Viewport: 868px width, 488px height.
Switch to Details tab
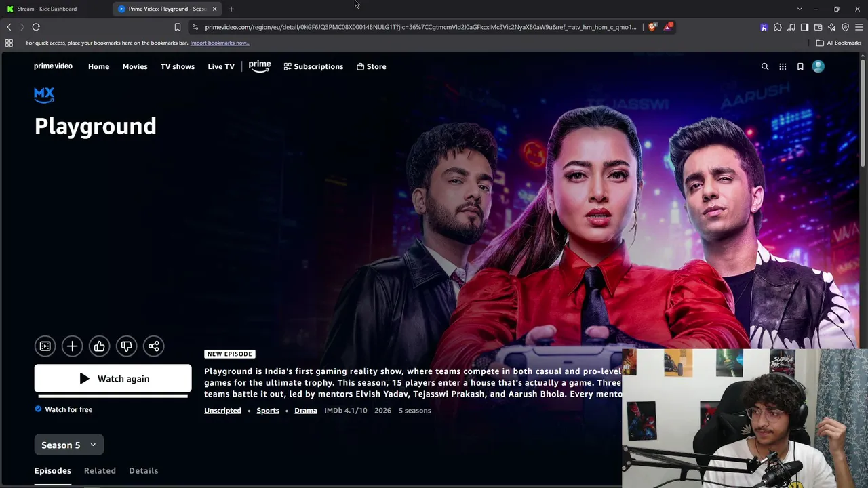[x=144, y=470]
